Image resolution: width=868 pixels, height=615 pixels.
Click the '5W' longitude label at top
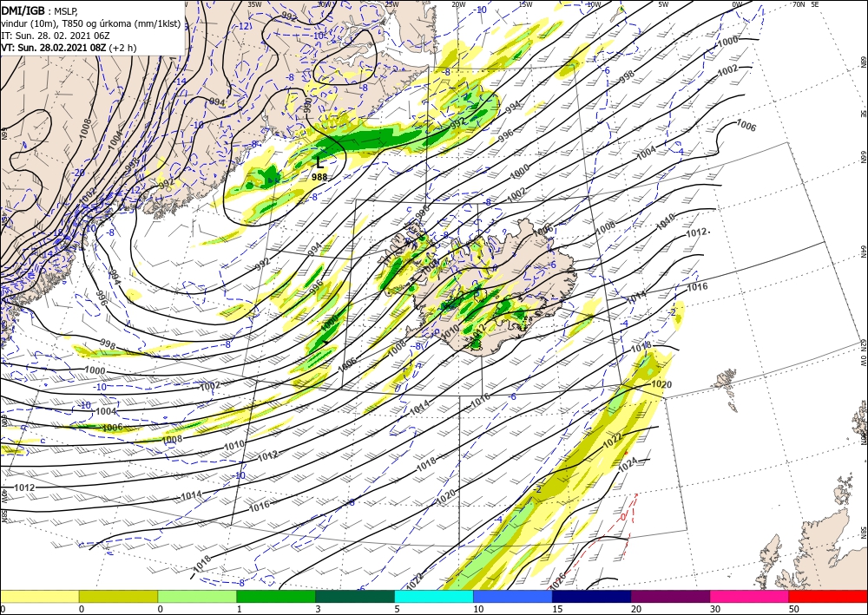pos(663,4)
